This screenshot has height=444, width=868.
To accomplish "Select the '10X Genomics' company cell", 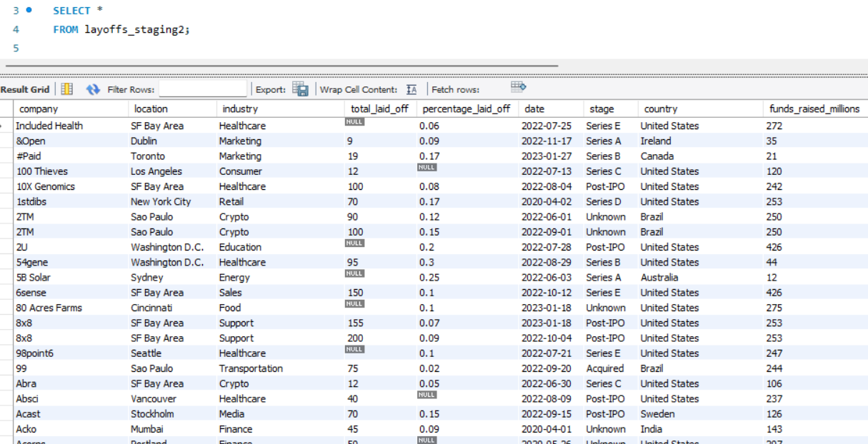I will [x=71, y=186].
